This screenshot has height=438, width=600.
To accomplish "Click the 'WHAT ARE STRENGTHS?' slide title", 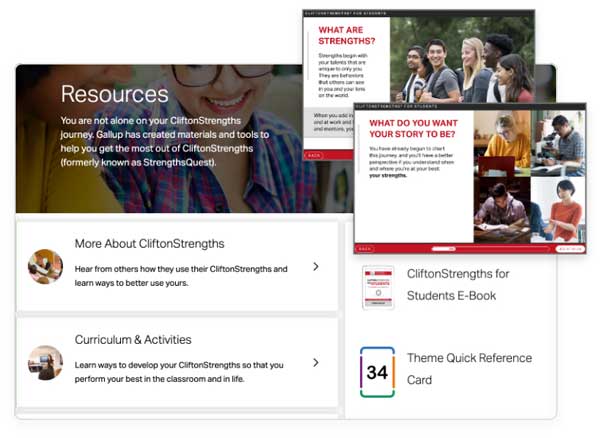I will click(347, 36).
